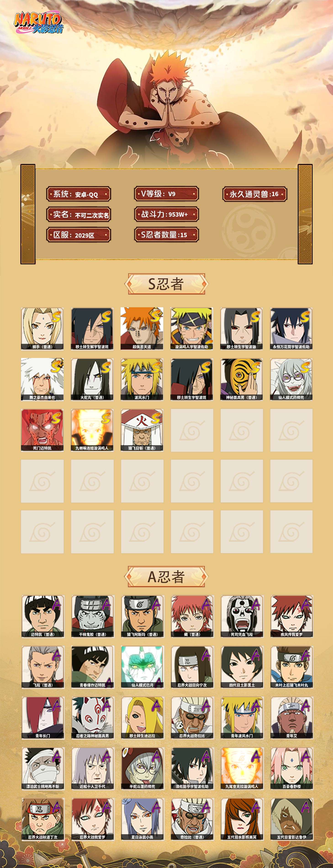Click the 夏日泳装小南 ninja avatar
The width and height of the screenshot is (333, 868).
[x=142, y=819]
